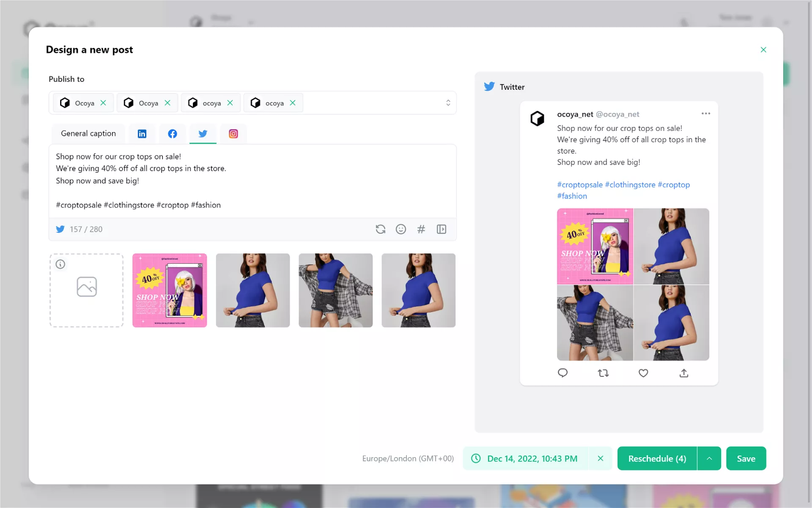The height and width of the screenshot is (508, 812).
Task: Click the heart like icon in preview
Action: pyautogui.click(x=643, y=373)
